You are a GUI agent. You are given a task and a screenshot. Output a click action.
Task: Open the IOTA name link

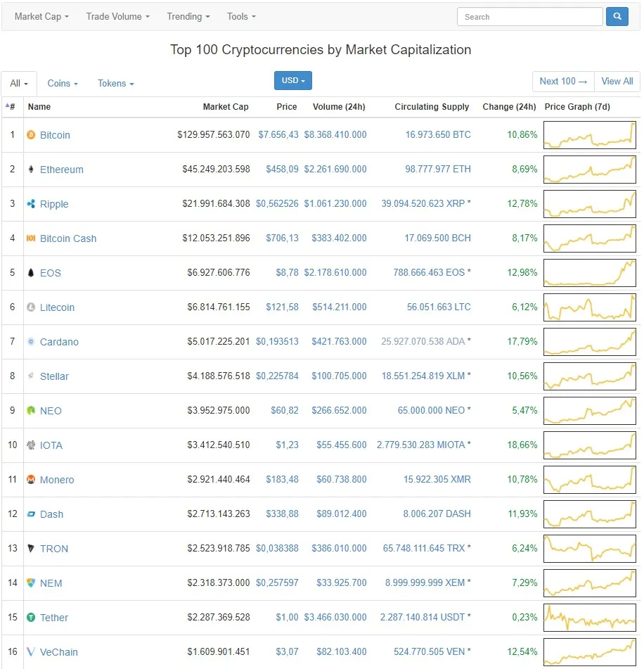(x=51, y=445)
